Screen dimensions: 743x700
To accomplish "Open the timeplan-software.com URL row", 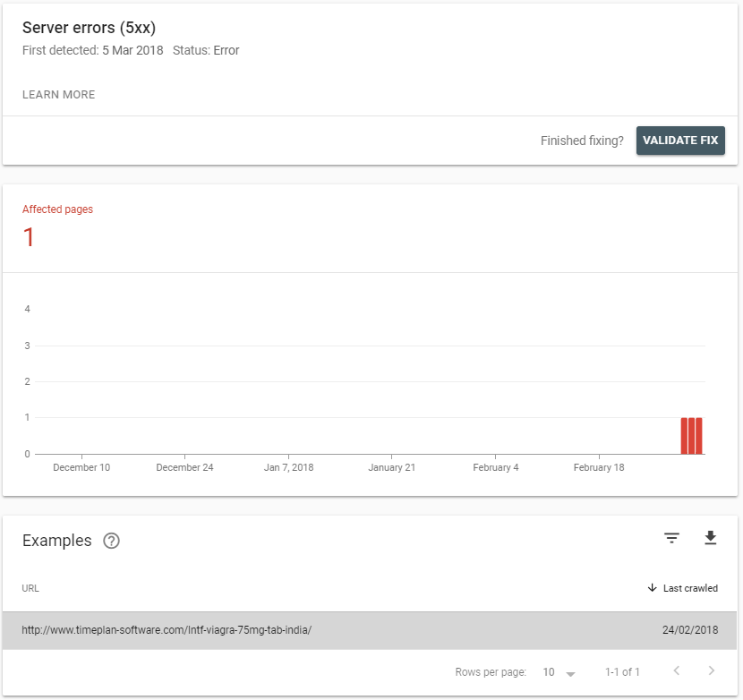I will point(167,630).
